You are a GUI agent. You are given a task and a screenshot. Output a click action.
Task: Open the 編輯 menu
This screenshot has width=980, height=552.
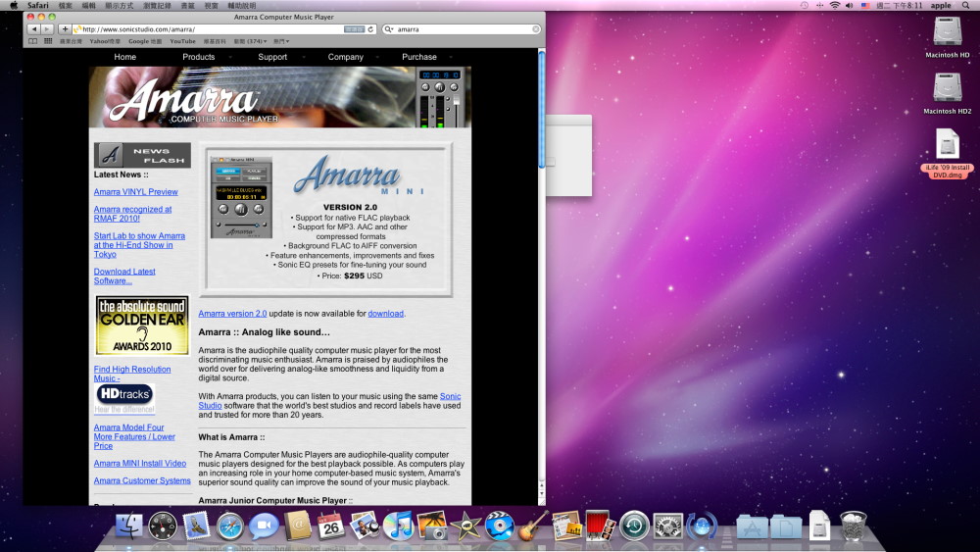click(x=89, y=5)
